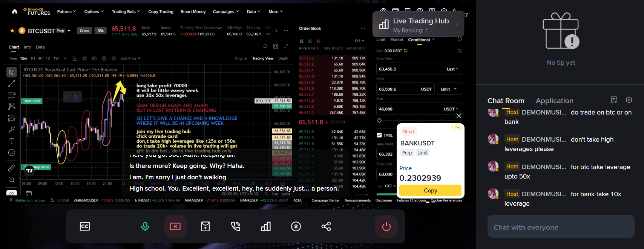644x249 pixels.
Task: Open the BTCUSDT symbol dropdown arrow
Action: tap(69, 31)
